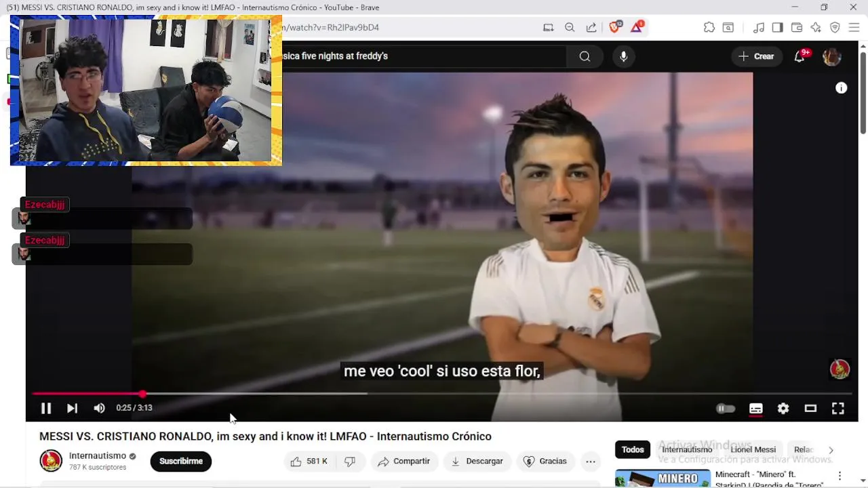868x488 pixels.
Task: Click the zoom magnifier in address bar
Action: 570,28
